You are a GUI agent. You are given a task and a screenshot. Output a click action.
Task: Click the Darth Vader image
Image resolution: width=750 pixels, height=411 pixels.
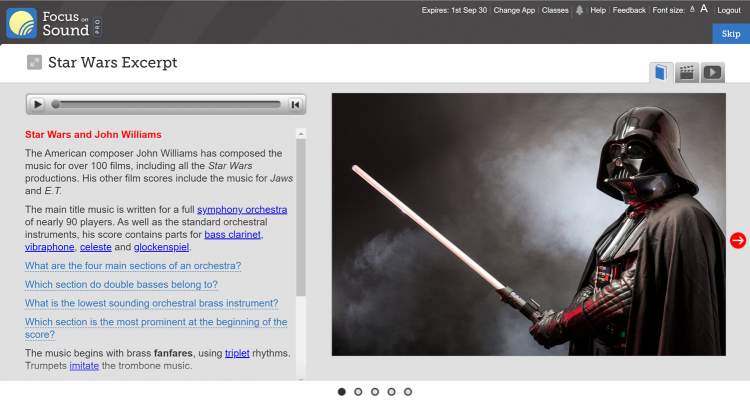[x=529, y=224]
